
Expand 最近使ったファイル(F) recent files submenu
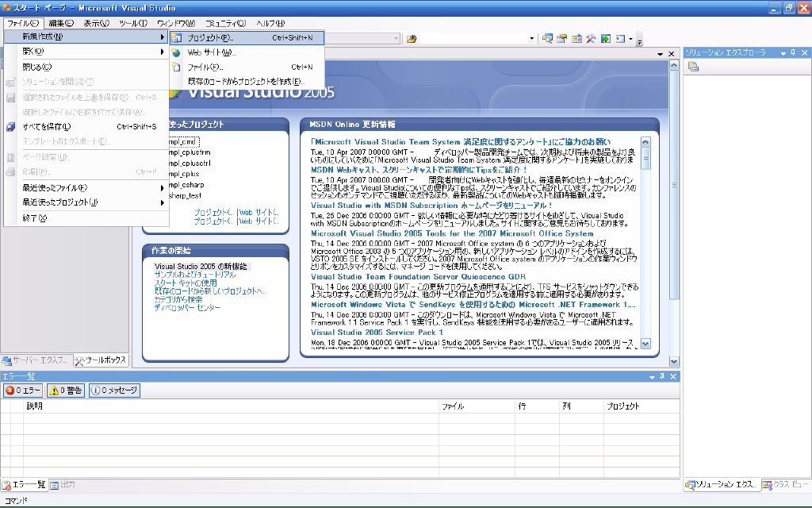point(162,187)
